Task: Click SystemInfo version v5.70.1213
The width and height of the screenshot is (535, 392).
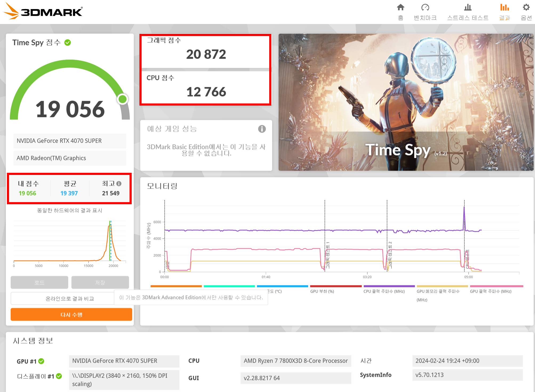Action: [x=468, y=375]
